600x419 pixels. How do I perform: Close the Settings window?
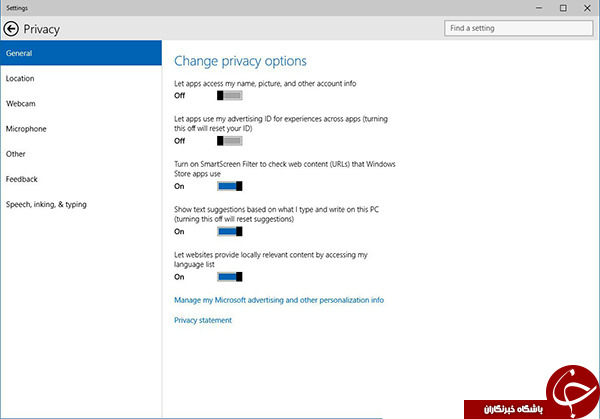click(587, 8)
